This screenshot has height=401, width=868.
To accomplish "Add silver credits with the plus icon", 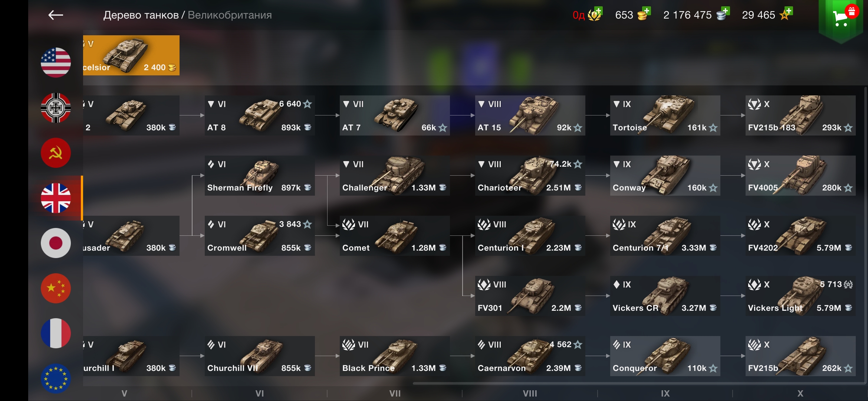I will [723, 14].
